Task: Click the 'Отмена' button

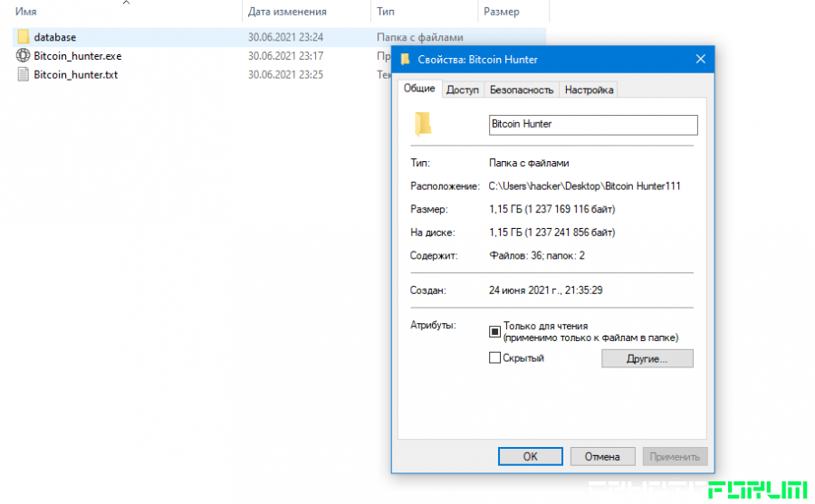Action: [x=602, y=457]
